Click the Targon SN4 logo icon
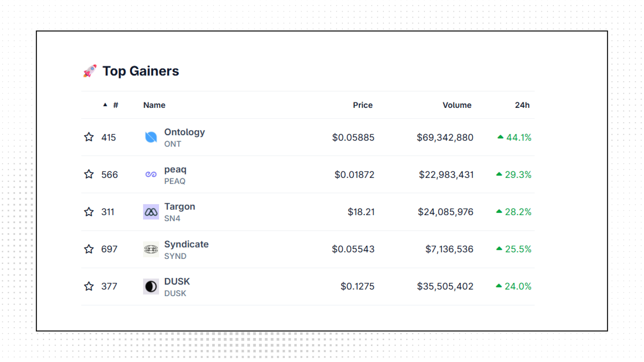This screenshot has height=362, width=644. (x=151, y=212)
